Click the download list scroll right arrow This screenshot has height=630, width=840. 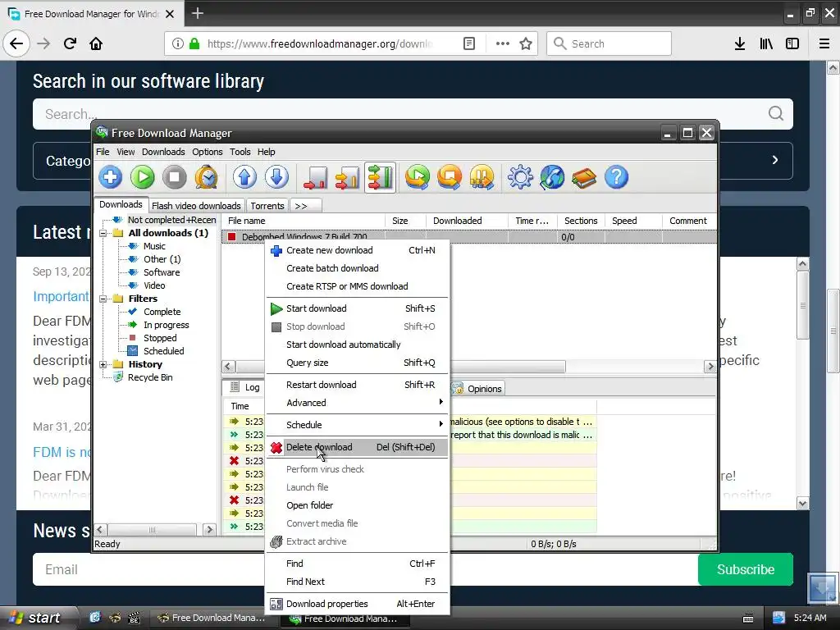click(710, 367)
